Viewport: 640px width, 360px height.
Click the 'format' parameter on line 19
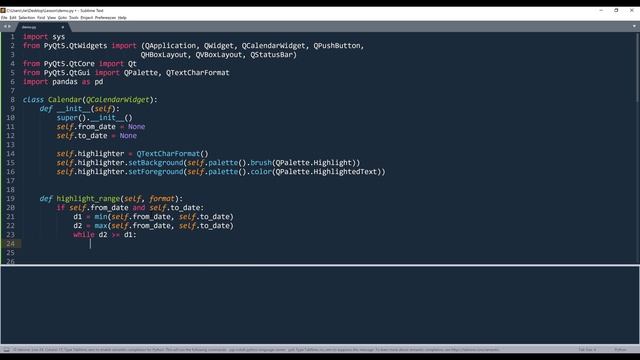[x=162, y=198]
